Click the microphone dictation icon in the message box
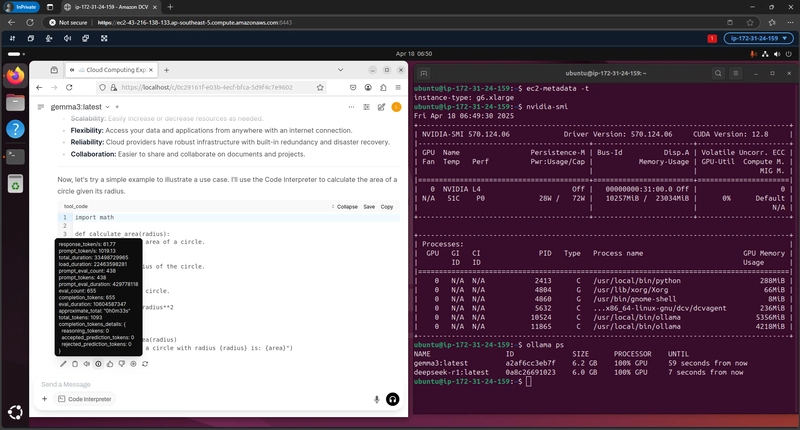Screen dimensions: 800x430 377,399
